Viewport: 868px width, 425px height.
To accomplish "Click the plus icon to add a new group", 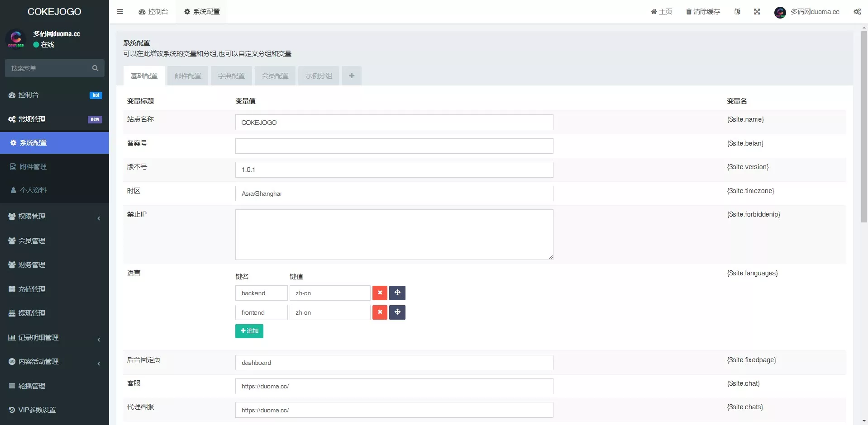I will point(352,76).
